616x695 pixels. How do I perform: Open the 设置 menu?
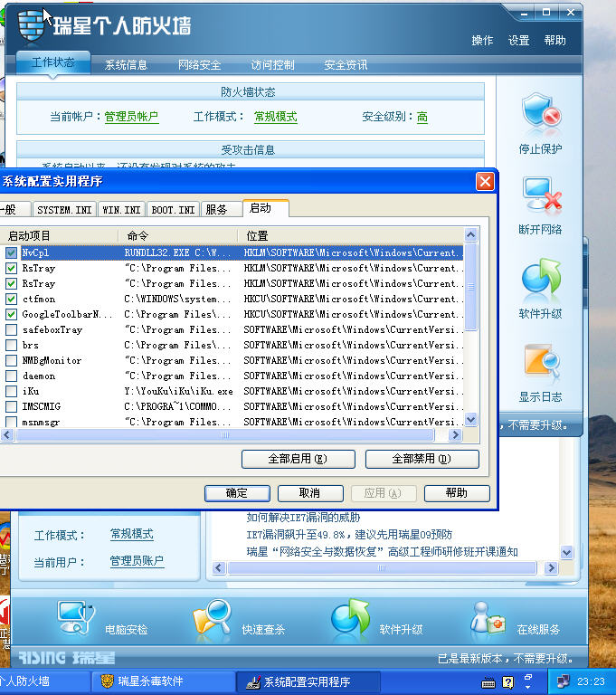point(519,41)
